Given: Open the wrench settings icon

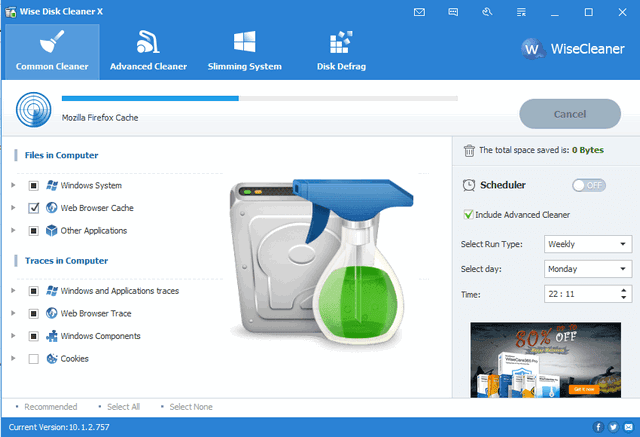Looking at the screenshot, I should [x=485, y=12].
